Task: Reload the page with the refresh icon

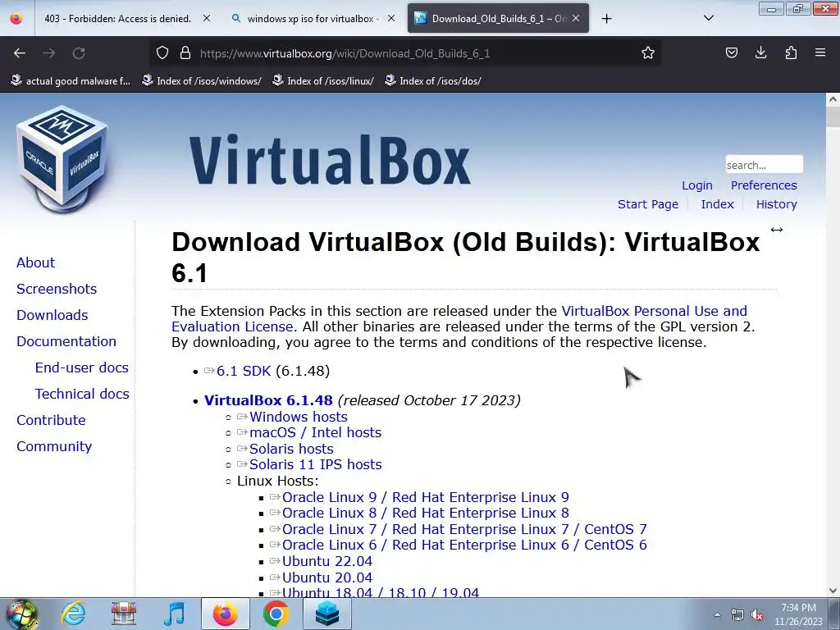Action: pos(79,53)
